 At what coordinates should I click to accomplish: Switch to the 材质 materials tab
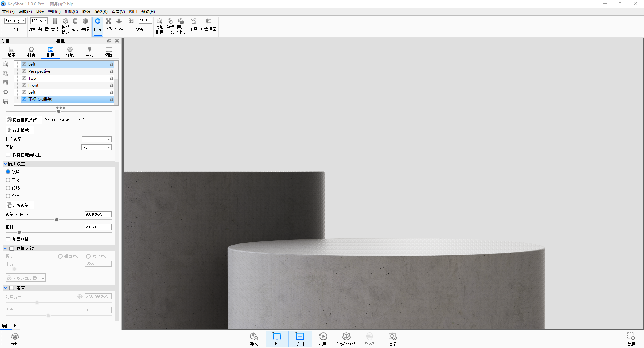31,52
